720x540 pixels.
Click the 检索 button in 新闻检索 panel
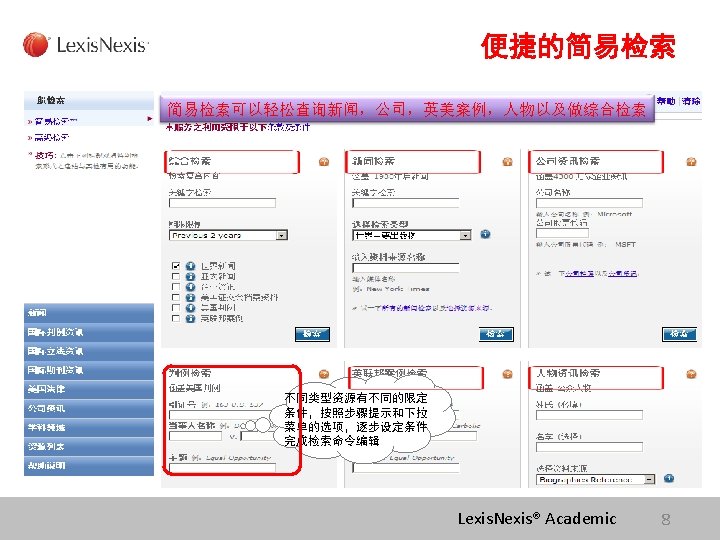496,334
